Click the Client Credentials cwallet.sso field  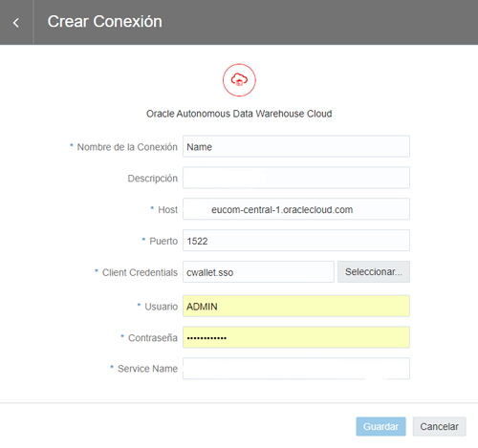click(258, 272)
